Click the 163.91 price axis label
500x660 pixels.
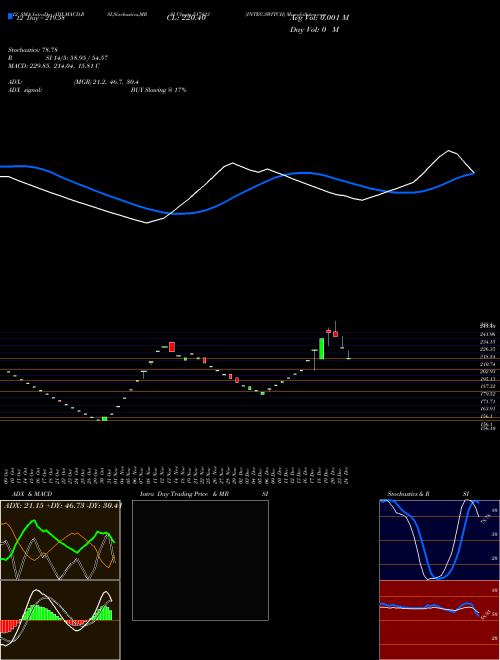click(x=488, y=408)
